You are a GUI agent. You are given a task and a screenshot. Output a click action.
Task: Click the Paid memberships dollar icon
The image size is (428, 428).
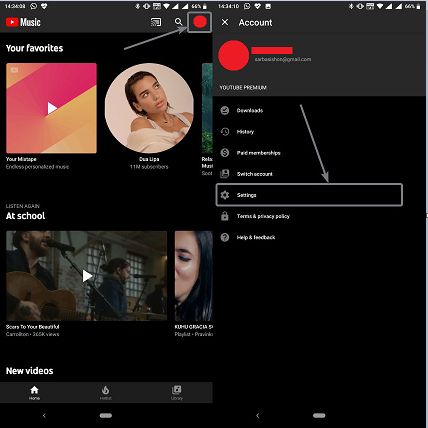(225, 153)
